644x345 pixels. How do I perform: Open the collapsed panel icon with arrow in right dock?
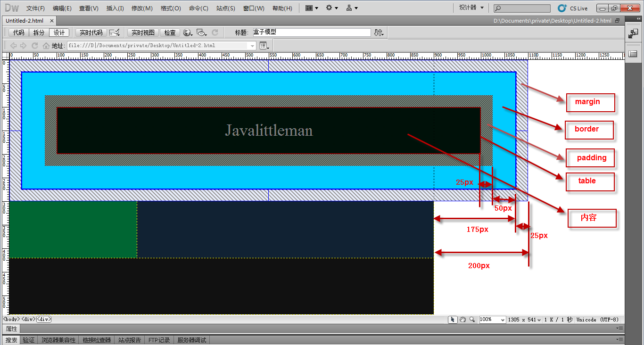pyautogui.click(x=633, y=33)
